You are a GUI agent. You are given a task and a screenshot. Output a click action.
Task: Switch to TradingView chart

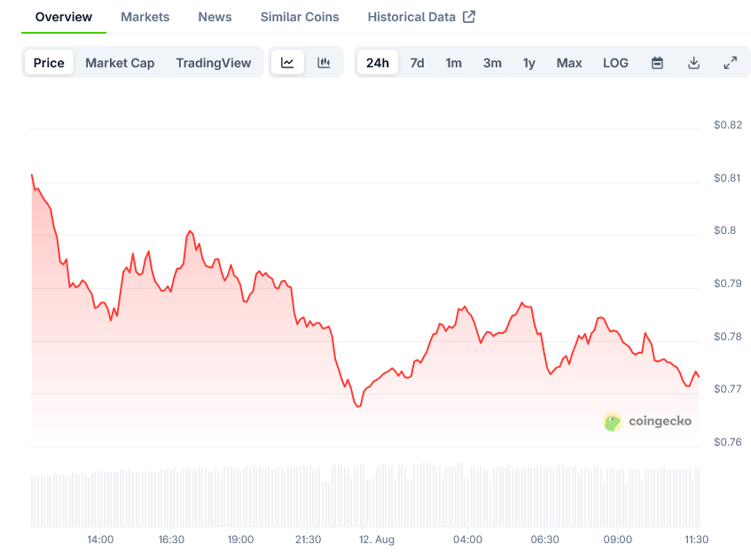[x=213, y=63]
